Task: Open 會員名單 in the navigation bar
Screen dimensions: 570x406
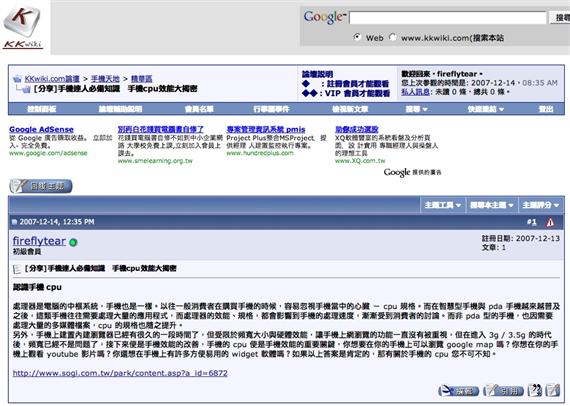Action: tap(199, 109)
